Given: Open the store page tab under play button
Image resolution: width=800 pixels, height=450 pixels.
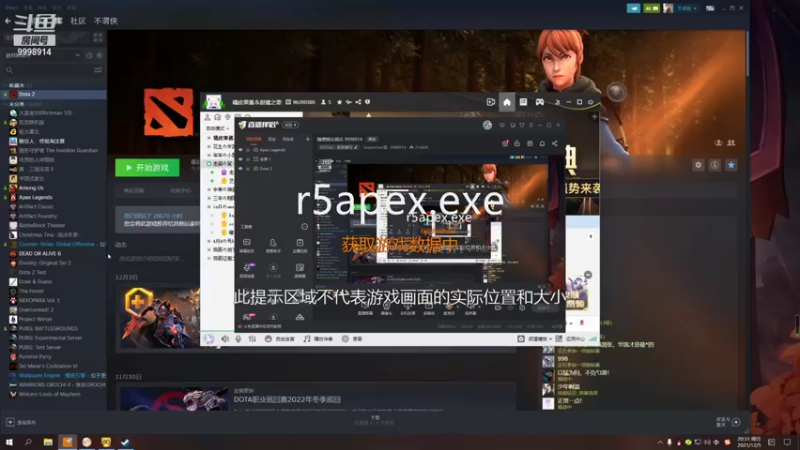Looking at the screenshot, I should 134,190.
